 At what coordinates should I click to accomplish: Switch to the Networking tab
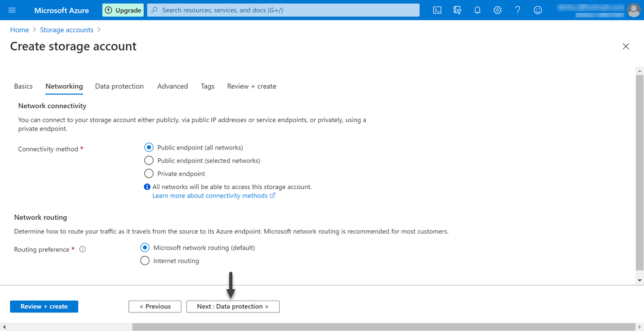(x=64, y=86)
